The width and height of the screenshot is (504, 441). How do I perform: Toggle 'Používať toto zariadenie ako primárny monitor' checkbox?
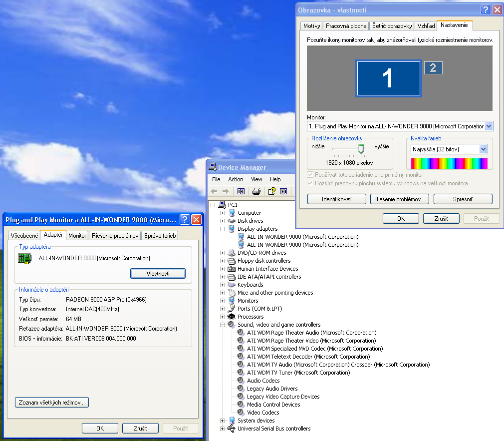310,175
